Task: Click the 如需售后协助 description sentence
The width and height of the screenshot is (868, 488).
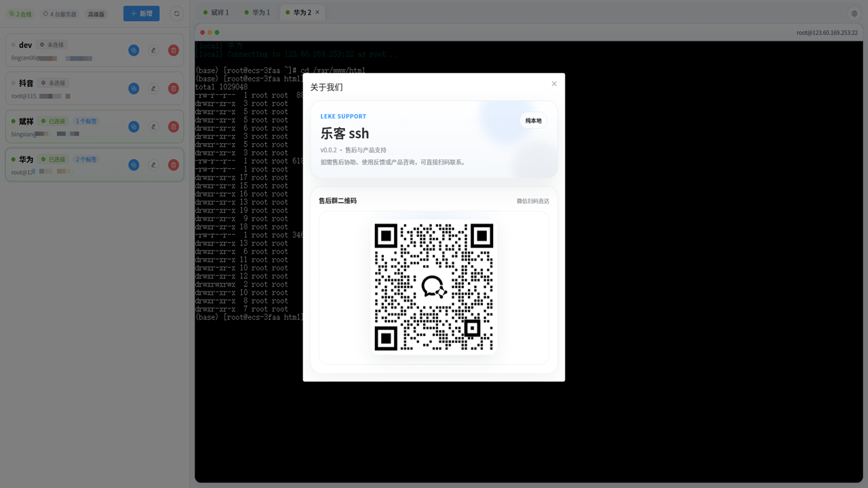Action: point(393,163)
